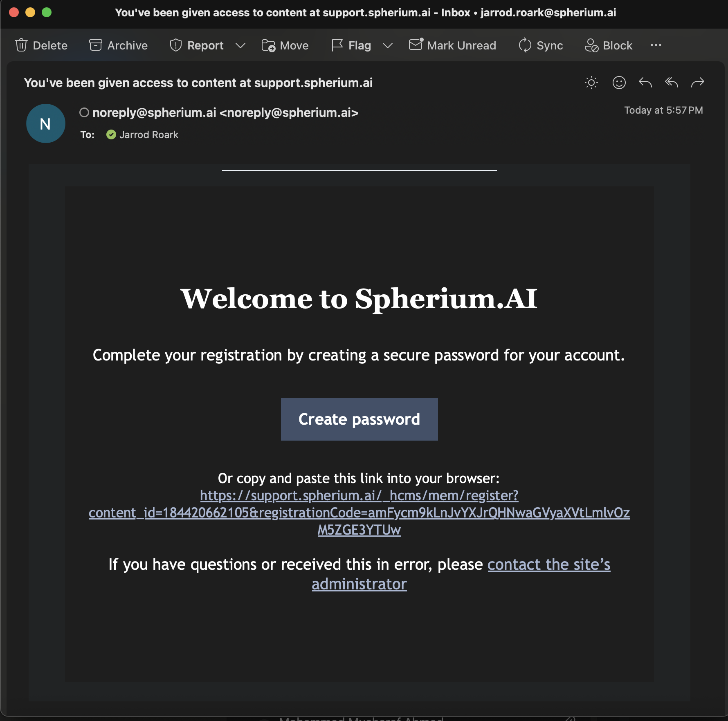728x721 pixels.
Task: Click the Today at 5:57 PM timestamp
Action: click(663, 110)
